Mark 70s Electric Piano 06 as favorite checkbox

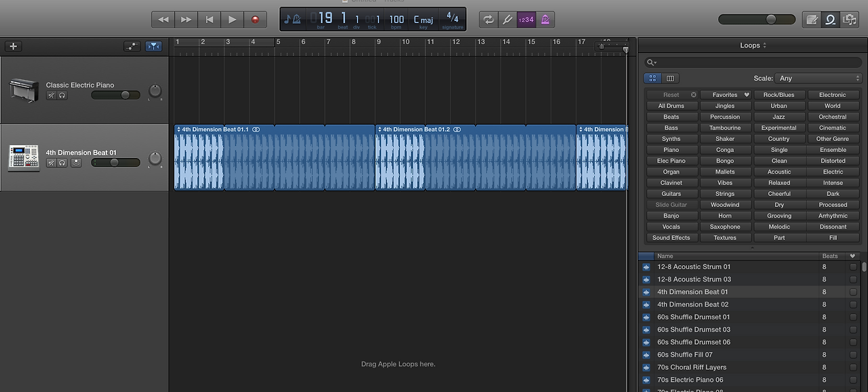pyautogui.click(x=853, y=380)
